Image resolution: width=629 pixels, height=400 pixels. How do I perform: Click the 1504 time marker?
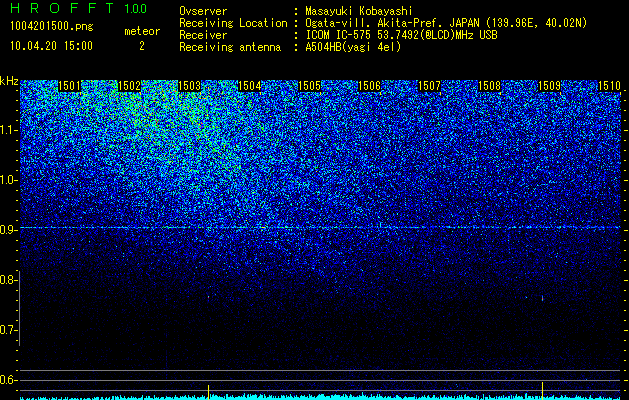click(x=250, y=86)
